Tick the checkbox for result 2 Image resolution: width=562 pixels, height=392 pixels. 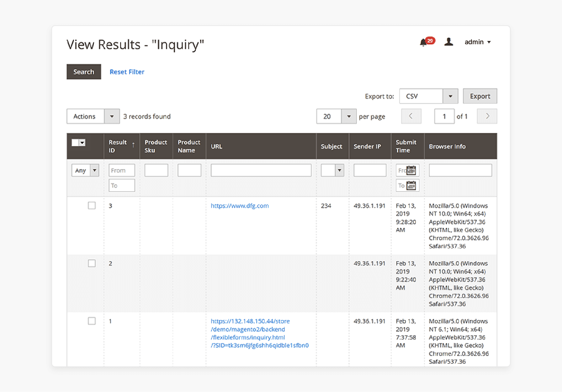pyautogui.click(x=92, y=263)
